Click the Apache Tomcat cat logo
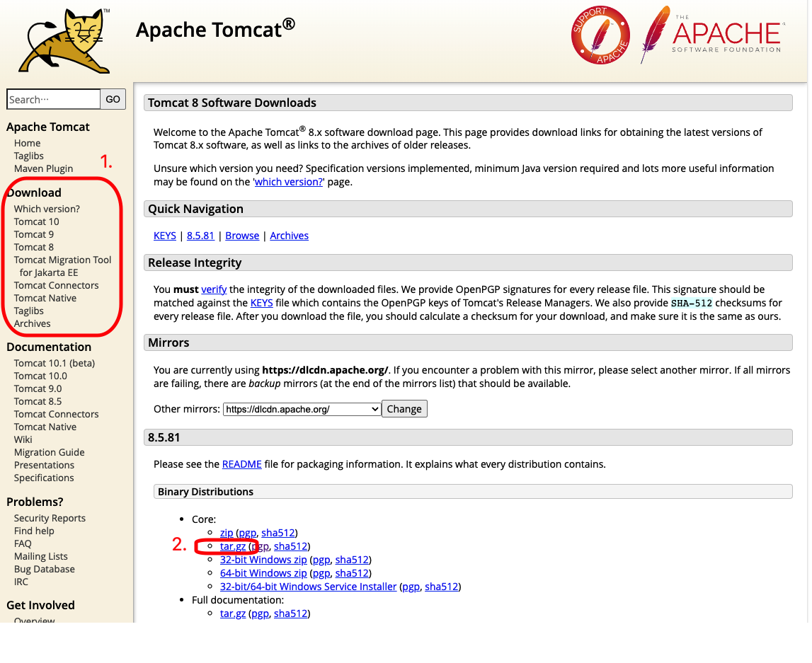This screenshot has width=812, height=663. [64, 42]
